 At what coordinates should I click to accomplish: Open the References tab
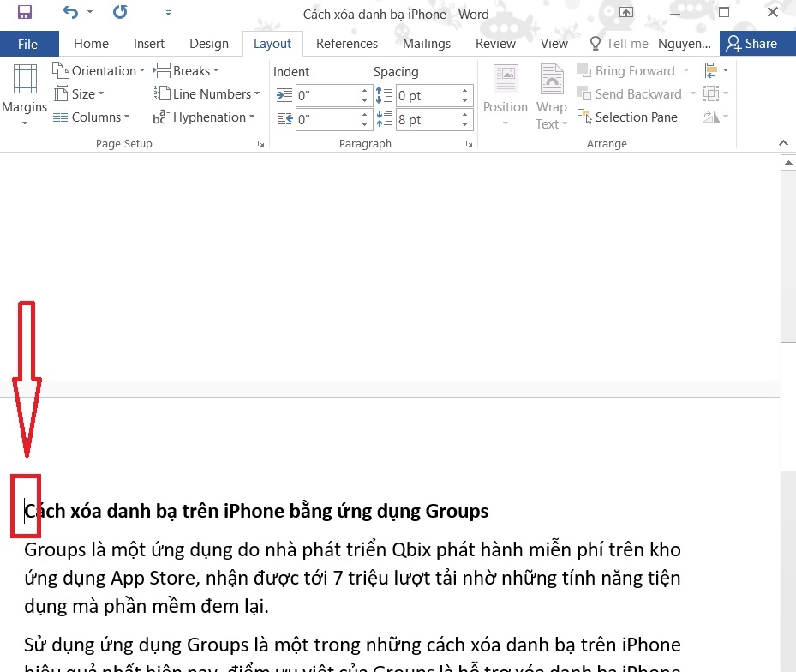click(x=347, y=44)
